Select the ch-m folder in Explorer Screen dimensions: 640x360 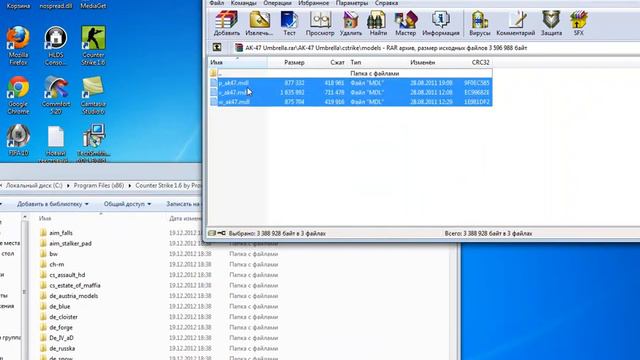click(x=56, y=264)
